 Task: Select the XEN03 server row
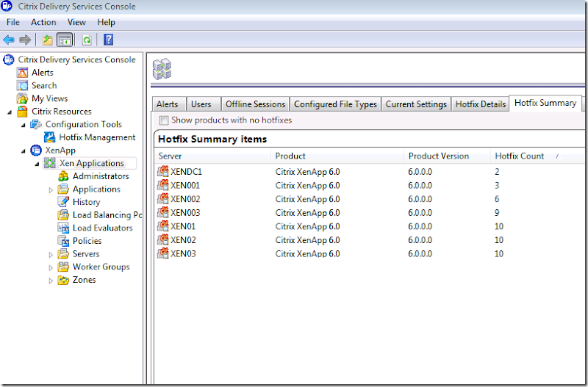click(x=370, y=253)
